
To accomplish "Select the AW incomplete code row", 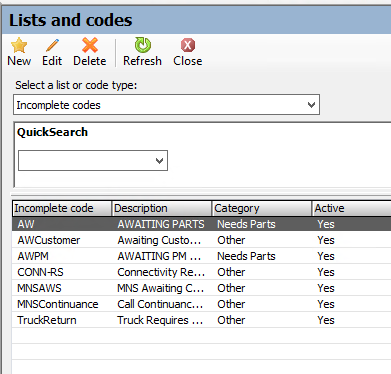I will point(201,224).
